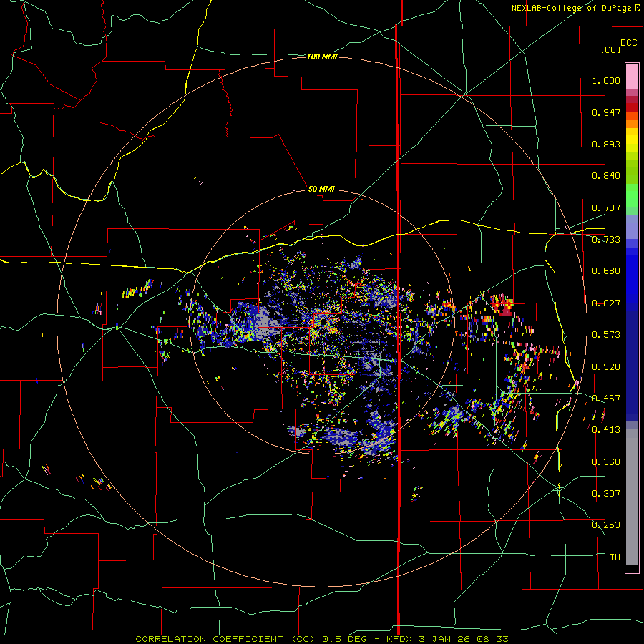Click the 0.573 scale value
The height and width of the screenshot is (644, 644).
606,335
